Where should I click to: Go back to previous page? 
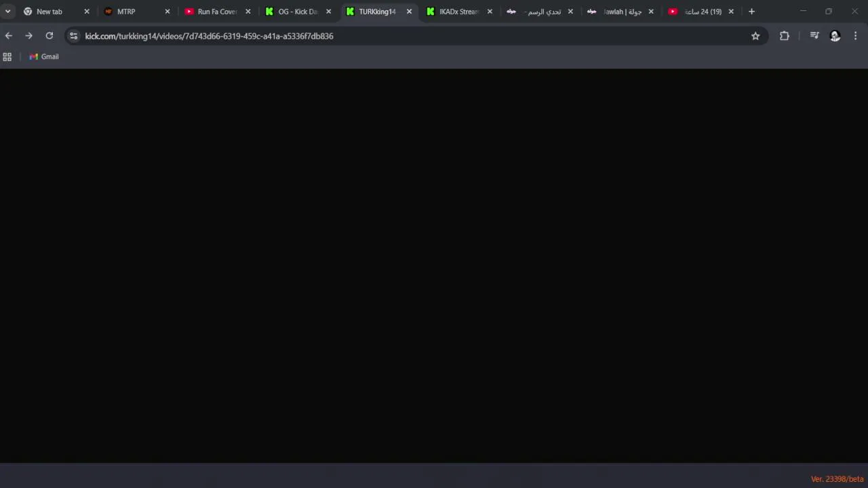click(9, 36)
